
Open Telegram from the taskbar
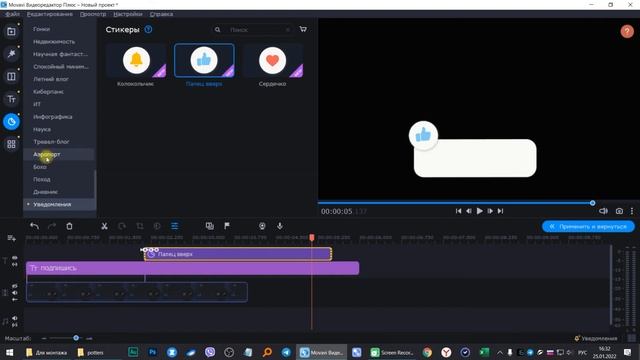[287, 352]
